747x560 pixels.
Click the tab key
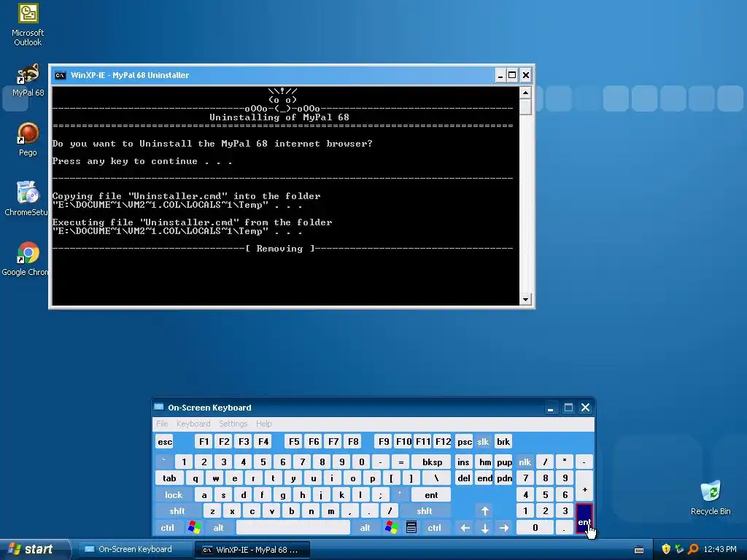[169, 478]
